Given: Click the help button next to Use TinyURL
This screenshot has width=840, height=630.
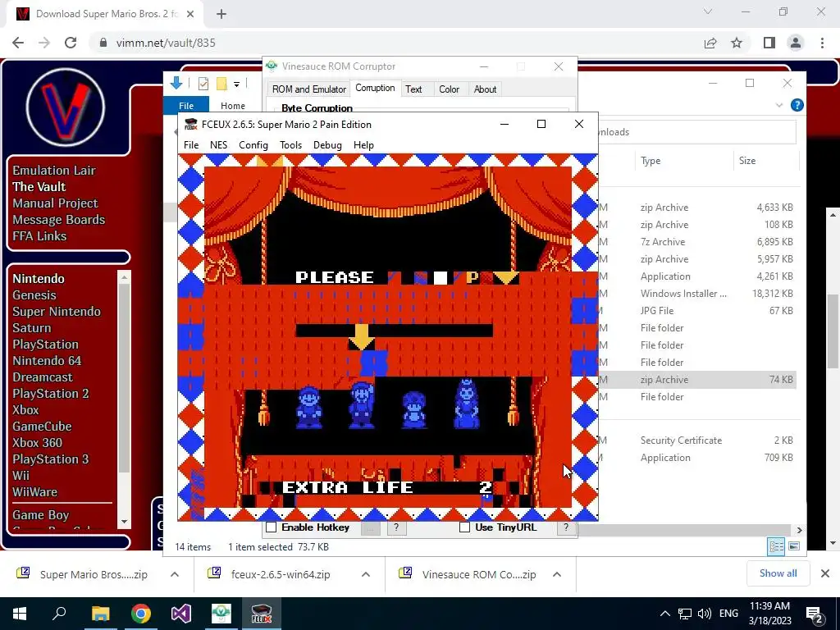Looking at the screenshot, I should [566, 527].
